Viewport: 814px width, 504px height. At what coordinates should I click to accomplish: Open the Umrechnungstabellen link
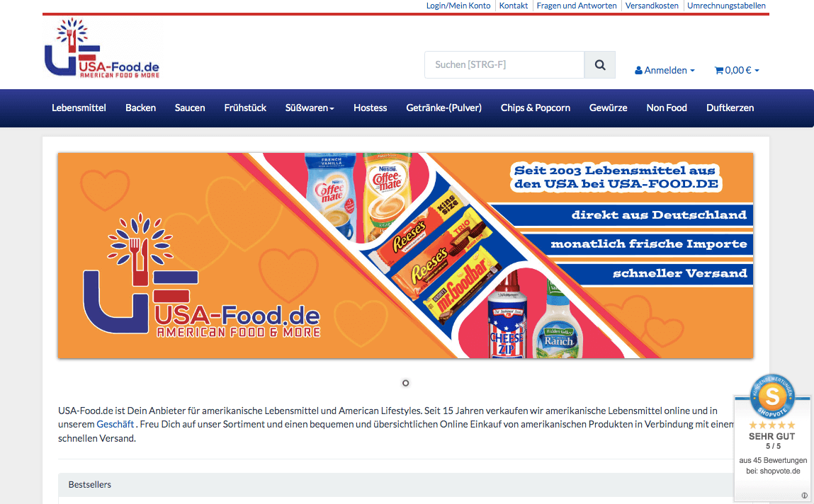tap(726, 6)
